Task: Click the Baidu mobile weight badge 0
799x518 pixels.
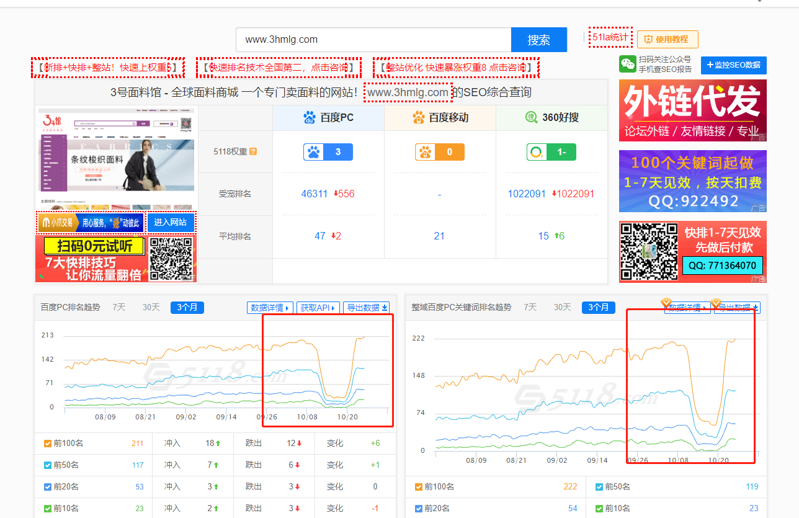Action: coord(440,152)
